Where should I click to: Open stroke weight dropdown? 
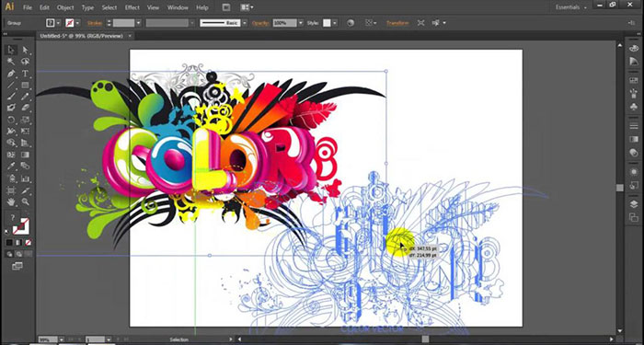pyautogui.click(x=138, y=23)
